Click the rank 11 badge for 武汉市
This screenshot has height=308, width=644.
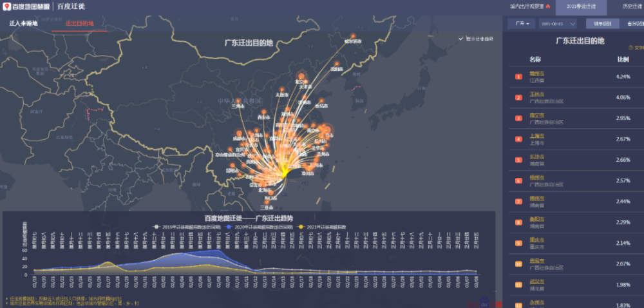pyautogui.click(x=518, y=285)
